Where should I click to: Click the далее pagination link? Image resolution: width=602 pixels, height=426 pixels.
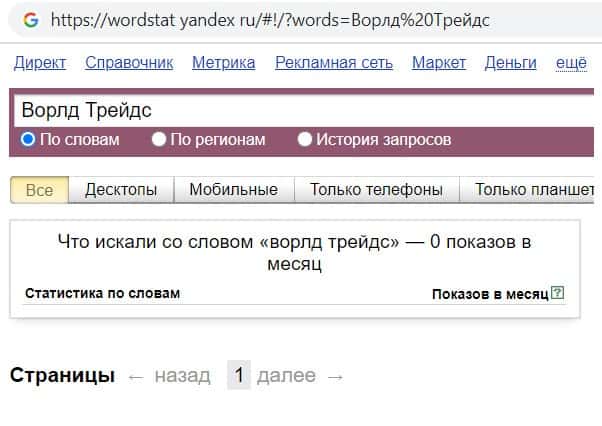tap(286, 375)
